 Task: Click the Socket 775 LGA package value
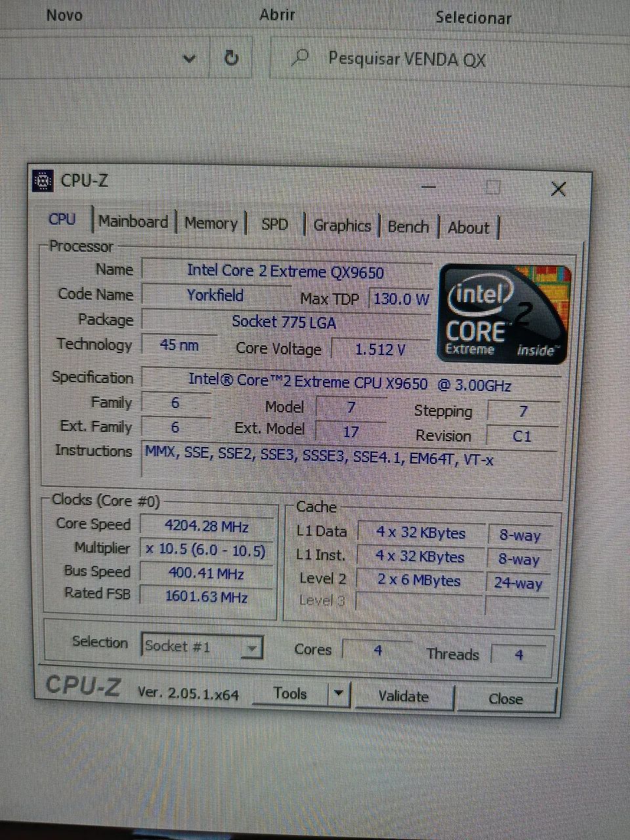tap(285, 322)
